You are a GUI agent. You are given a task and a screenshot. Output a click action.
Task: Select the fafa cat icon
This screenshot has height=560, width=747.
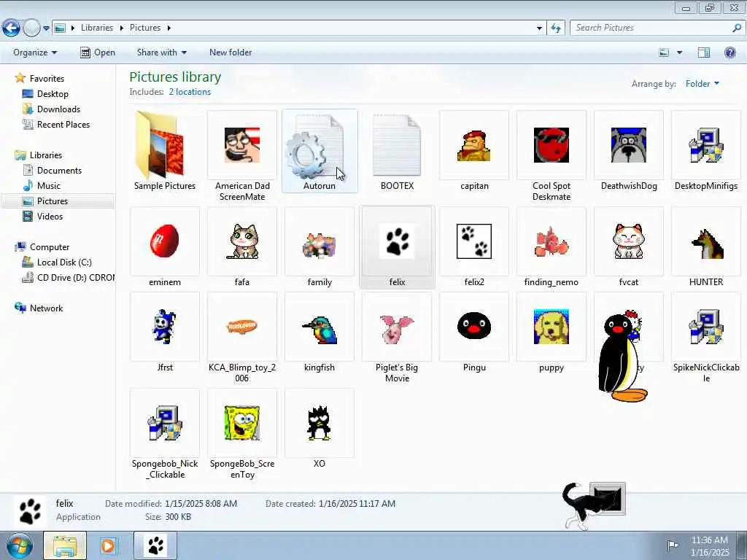(242, 241)
